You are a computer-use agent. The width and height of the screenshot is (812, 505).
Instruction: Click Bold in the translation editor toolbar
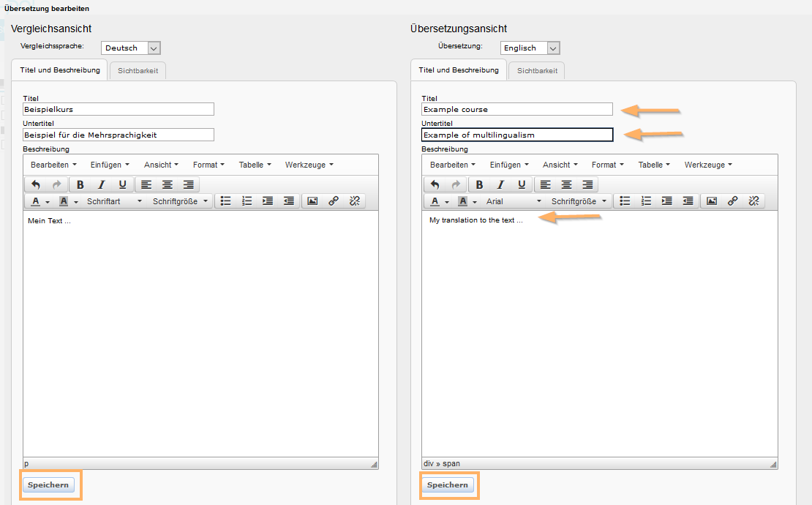[x=480, y=184]
